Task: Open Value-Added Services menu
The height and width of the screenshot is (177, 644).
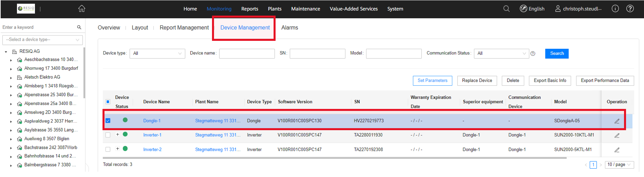Action: pos(353,9)
